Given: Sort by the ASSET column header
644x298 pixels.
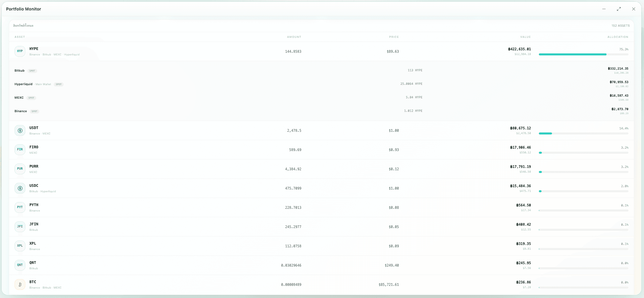Looking at the screenshot, I should tap(20, 37).
